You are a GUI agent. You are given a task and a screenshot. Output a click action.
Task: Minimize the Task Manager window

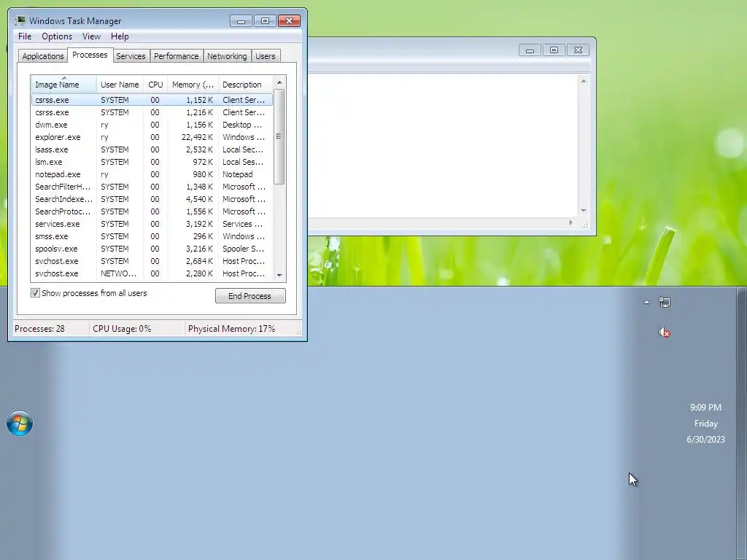[241, 21]
